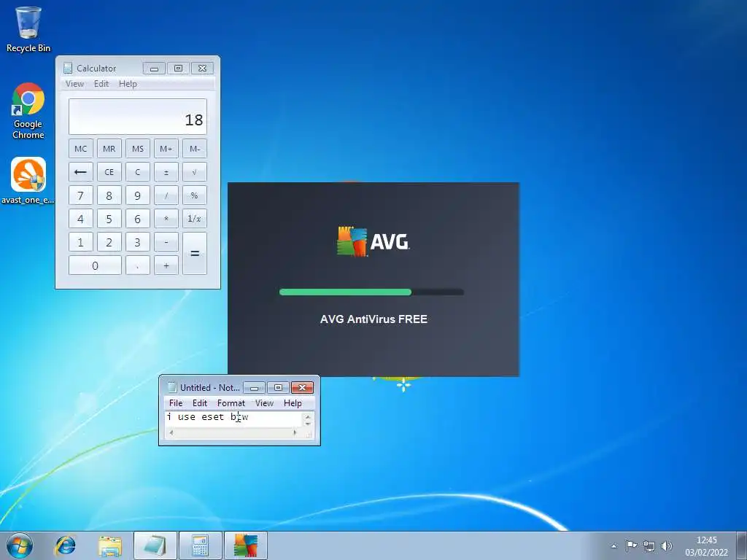The image size is (747, 560).
Task: Open Notepad's Edit menu
Action: tap(200, 402)
